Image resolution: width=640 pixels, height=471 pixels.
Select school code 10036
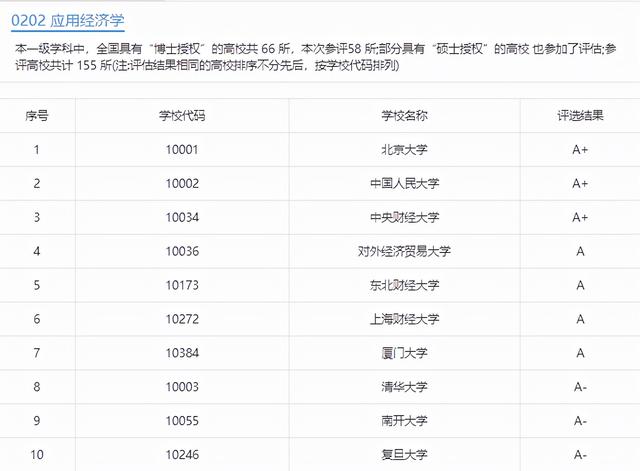182,251
